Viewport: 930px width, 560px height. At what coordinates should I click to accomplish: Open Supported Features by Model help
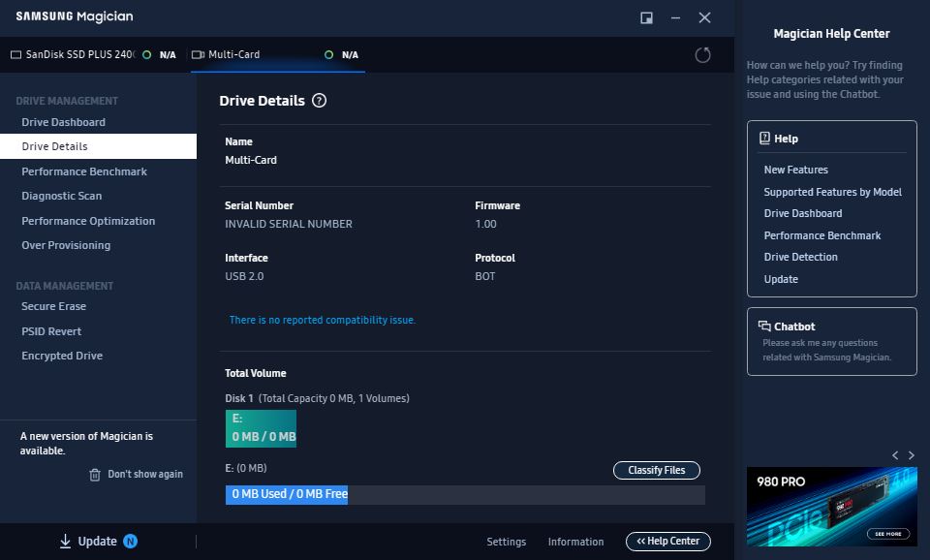[x=833, y=192]
